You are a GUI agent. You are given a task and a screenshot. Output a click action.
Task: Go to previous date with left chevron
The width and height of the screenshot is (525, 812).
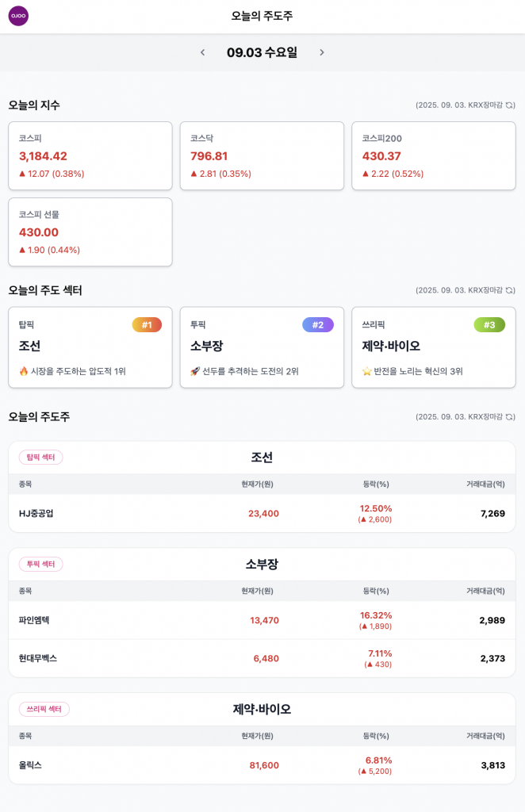pyautogui.click(x=202, y=52)
